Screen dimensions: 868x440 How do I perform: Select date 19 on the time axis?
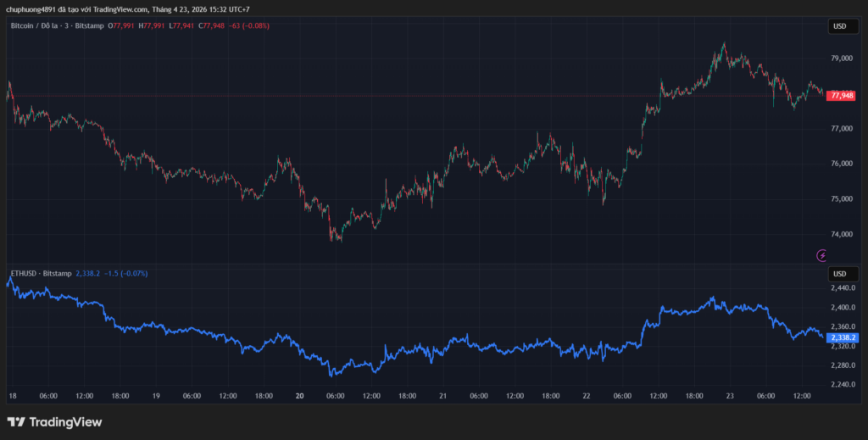156,396
